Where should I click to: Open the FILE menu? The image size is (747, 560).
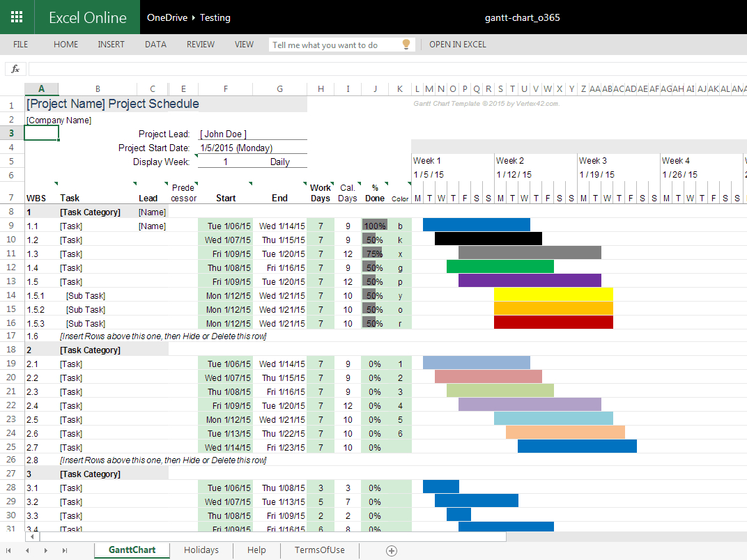pyautogui.click(x=20, y=44)
